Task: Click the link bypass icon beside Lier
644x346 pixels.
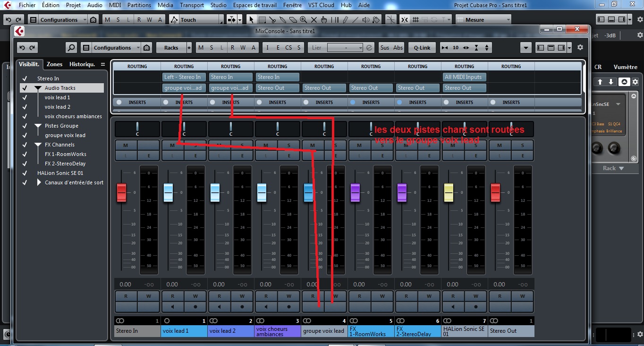Action: tap(369, 48)
